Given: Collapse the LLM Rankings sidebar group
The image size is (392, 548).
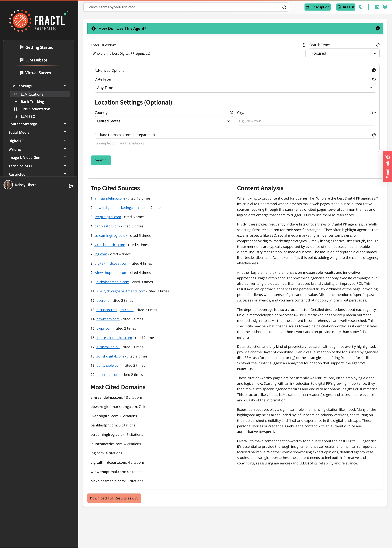Looking at the screenshot, I should [x=65, y=86].
